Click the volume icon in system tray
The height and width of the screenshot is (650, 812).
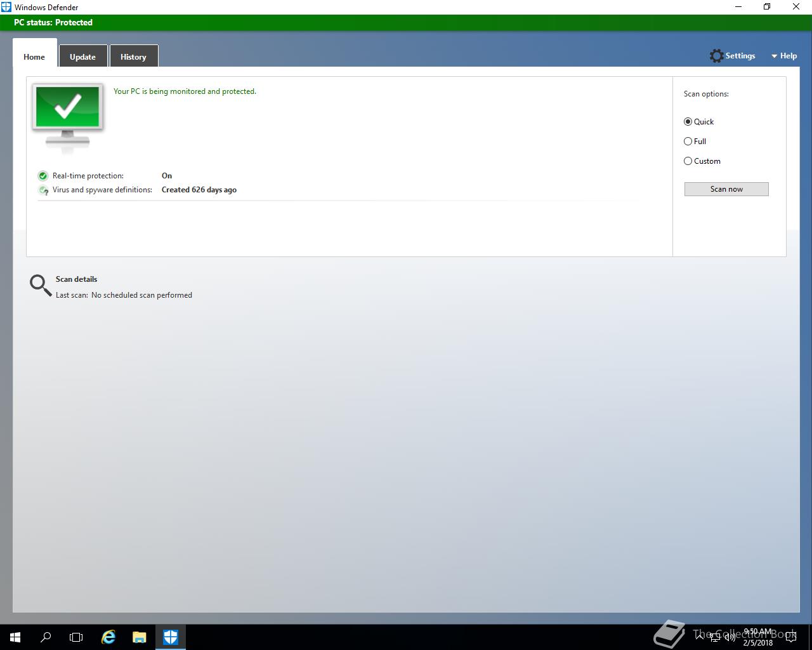point(730,637)
